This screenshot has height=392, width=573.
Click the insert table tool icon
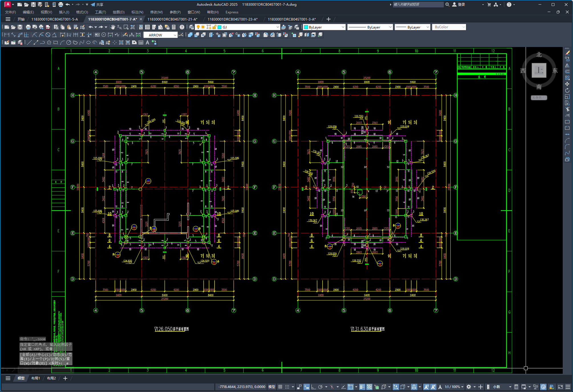pos(141,42)
